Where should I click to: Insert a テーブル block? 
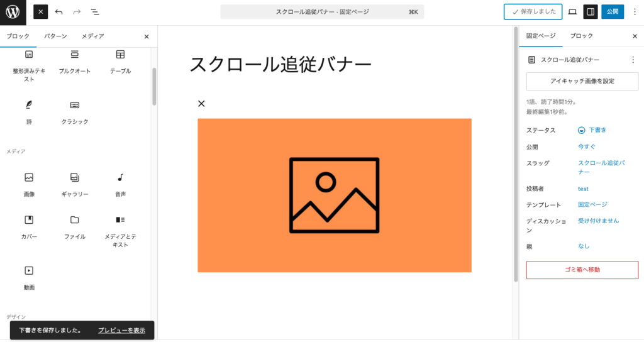pos(120,62)
